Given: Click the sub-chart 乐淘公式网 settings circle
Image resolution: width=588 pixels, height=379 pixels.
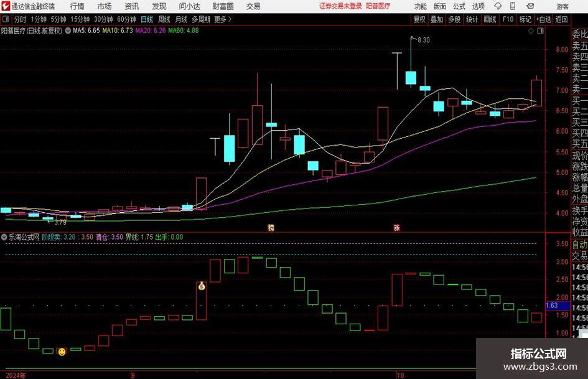Looking at the screenshot, I should click(4, 237).
